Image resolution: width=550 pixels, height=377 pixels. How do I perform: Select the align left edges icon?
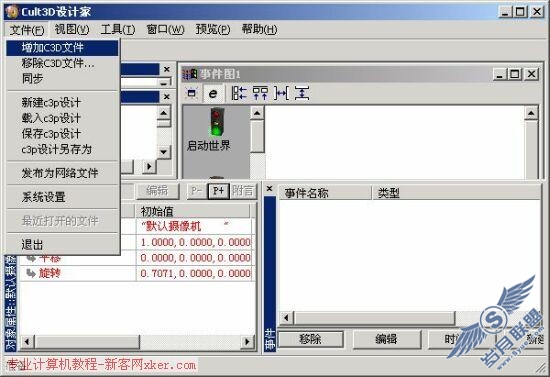click(239, 93)
